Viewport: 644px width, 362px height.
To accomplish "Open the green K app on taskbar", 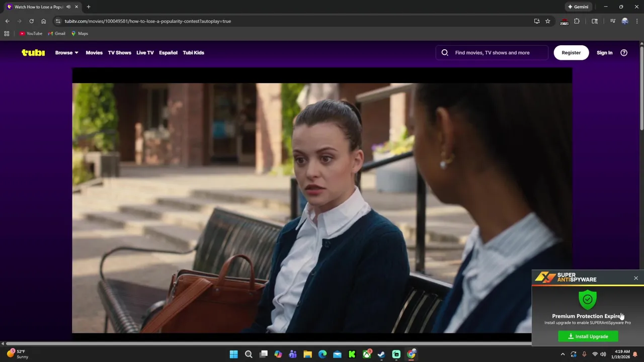I will tap(352, 354).
